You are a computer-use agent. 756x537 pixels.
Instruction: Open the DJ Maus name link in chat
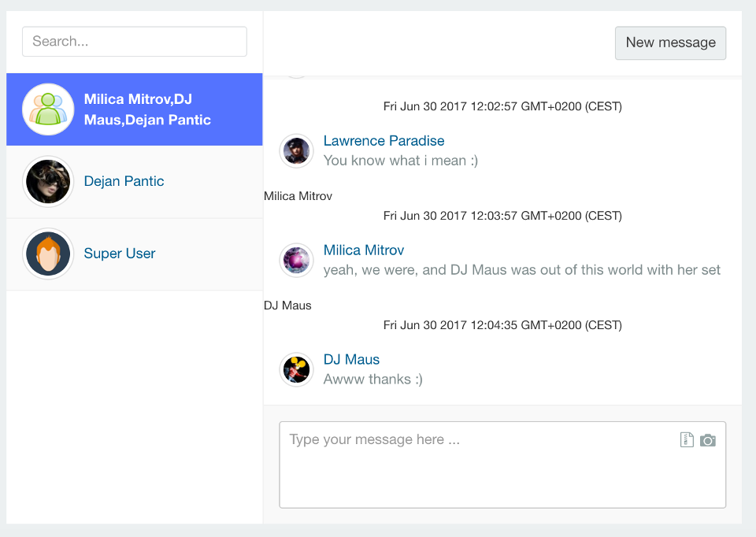(x=351, y=360)
